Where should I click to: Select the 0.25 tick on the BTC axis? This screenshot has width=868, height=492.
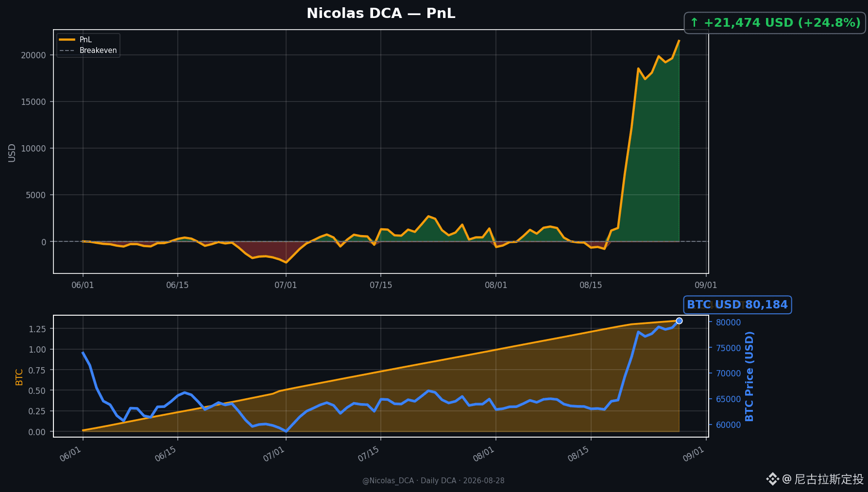point(37,411)
